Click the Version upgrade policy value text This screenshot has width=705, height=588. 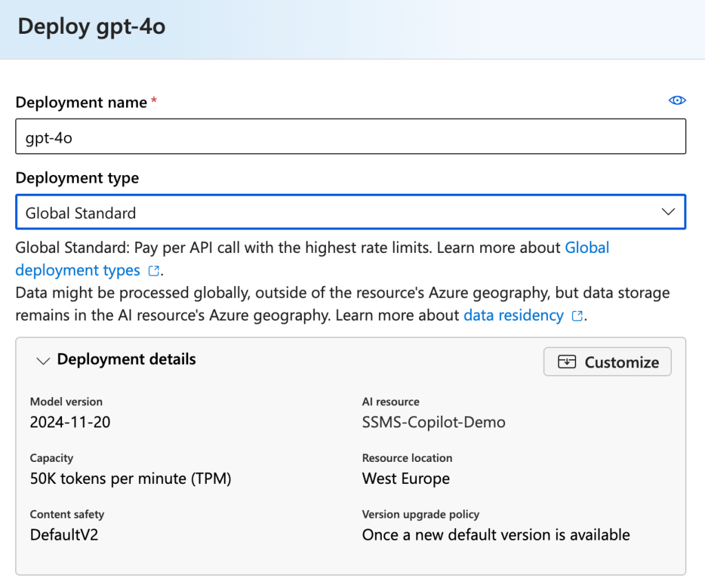(495, 534)
